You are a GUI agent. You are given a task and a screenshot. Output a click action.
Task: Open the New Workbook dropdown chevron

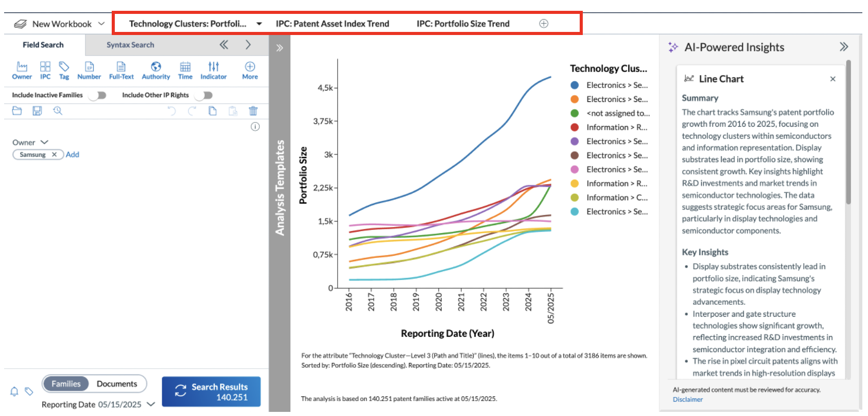(x=101, y=24)
